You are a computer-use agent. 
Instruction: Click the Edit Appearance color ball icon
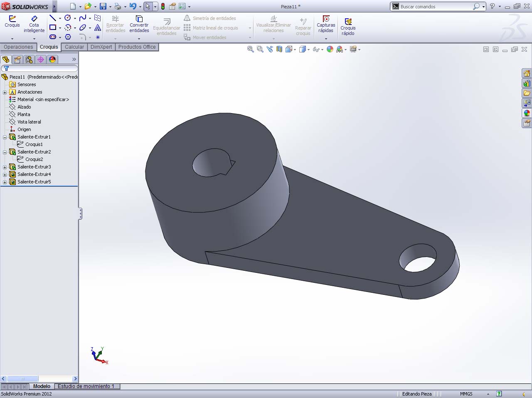[330, 49]
